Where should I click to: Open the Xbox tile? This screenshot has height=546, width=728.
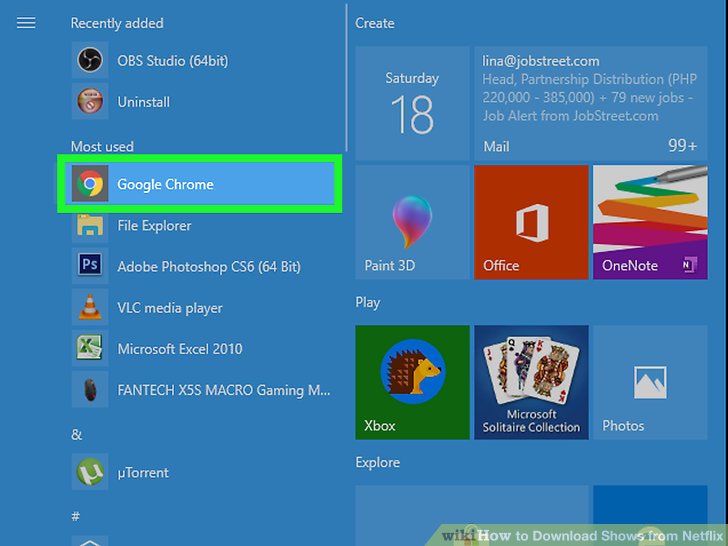(x=412, y=382)
